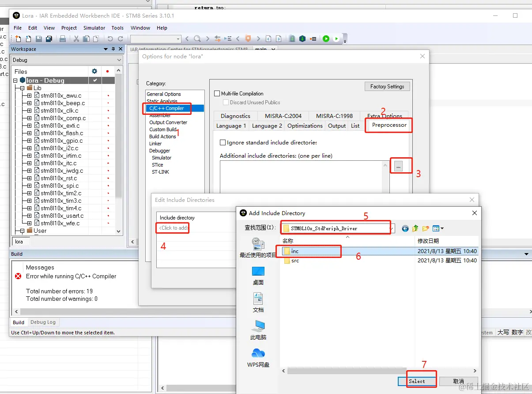
Task: Toggle Multi-file Compilation checkbox
Action: tap(217, 94)
